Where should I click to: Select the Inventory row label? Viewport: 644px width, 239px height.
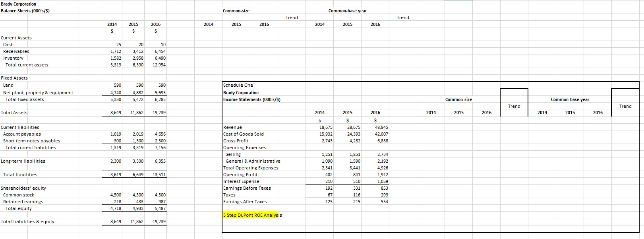(13, 58)
